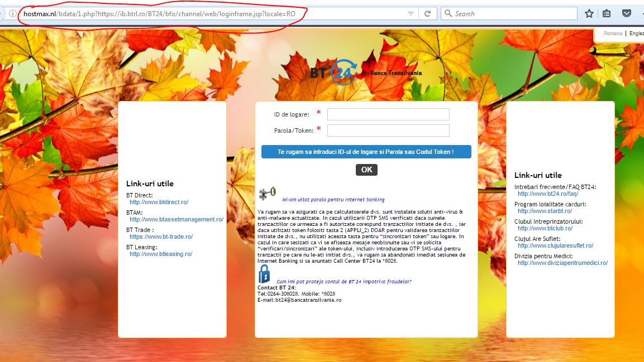Click 'Intrebari frecvente/FAQ BT24:' label

point(555,187)
